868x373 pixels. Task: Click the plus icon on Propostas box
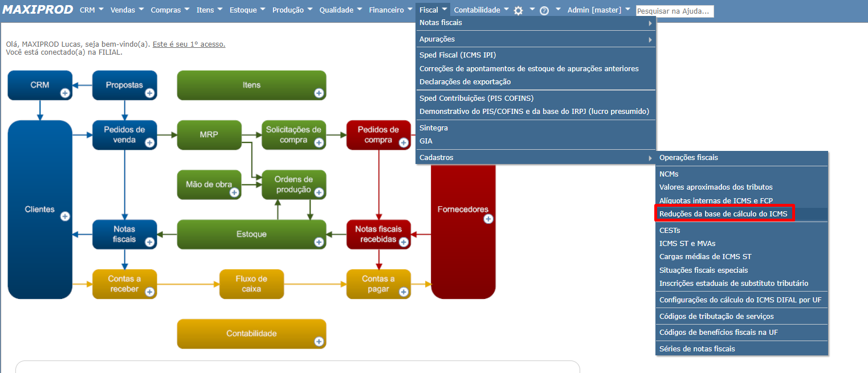[x=149, y=93]
